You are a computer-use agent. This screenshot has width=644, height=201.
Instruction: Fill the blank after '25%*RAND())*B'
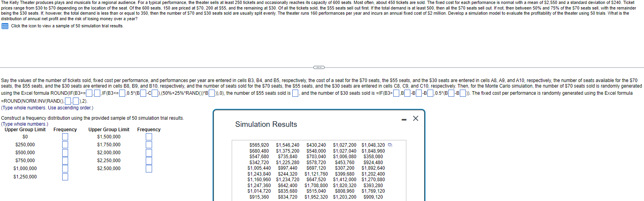click(212, 93)
